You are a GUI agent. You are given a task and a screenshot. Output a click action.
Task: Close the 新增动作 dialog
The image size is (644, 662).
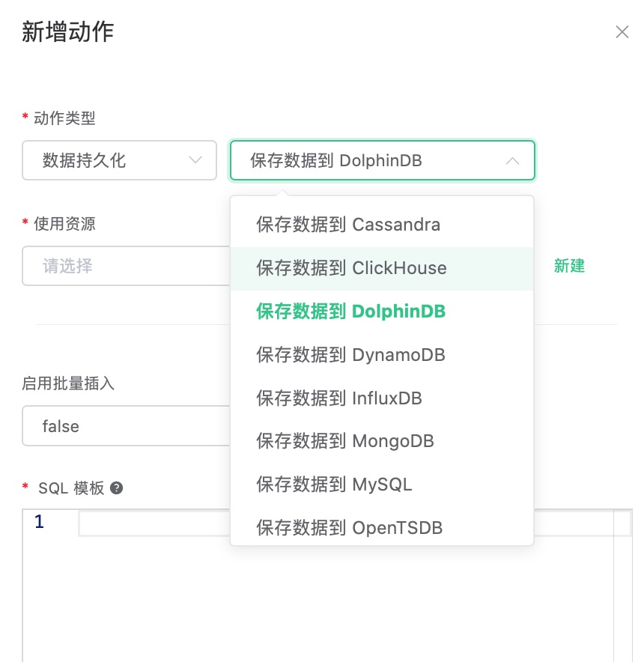pos(622,31)
